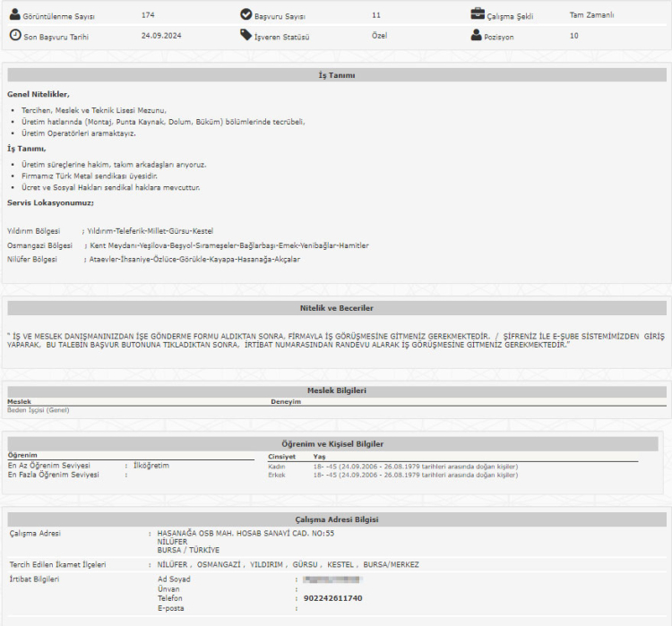Select the İş Tanımı section header
672x626 pixels.
[x=336, y=75]
